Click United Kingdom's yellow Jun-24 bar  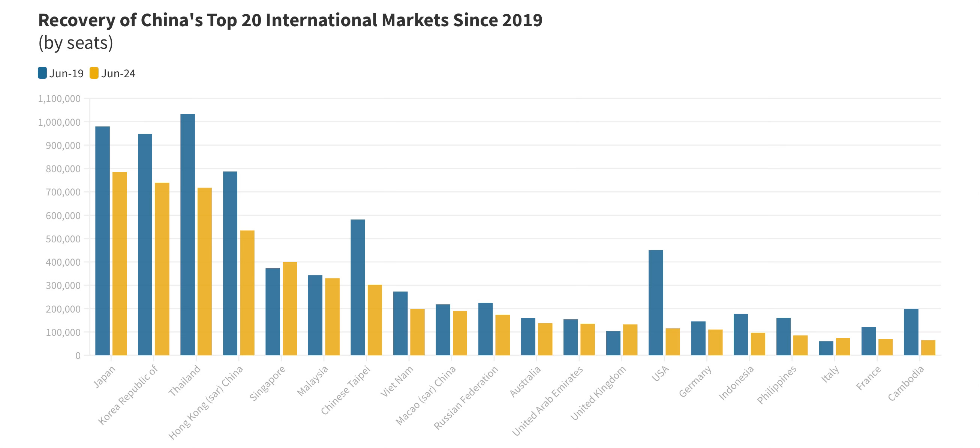point(630,340)
